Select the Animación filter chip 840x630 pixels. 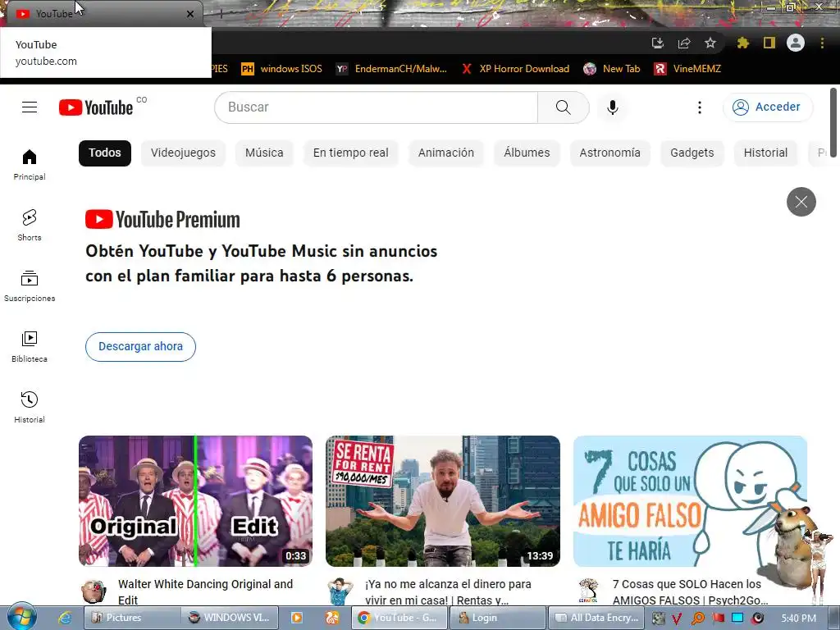click(x=446, y=153)
